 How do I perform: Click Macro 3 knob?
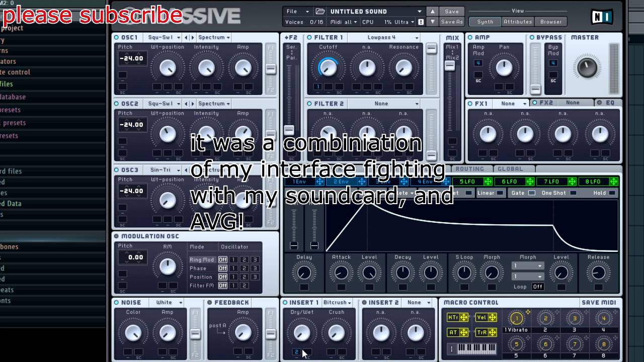575,318
